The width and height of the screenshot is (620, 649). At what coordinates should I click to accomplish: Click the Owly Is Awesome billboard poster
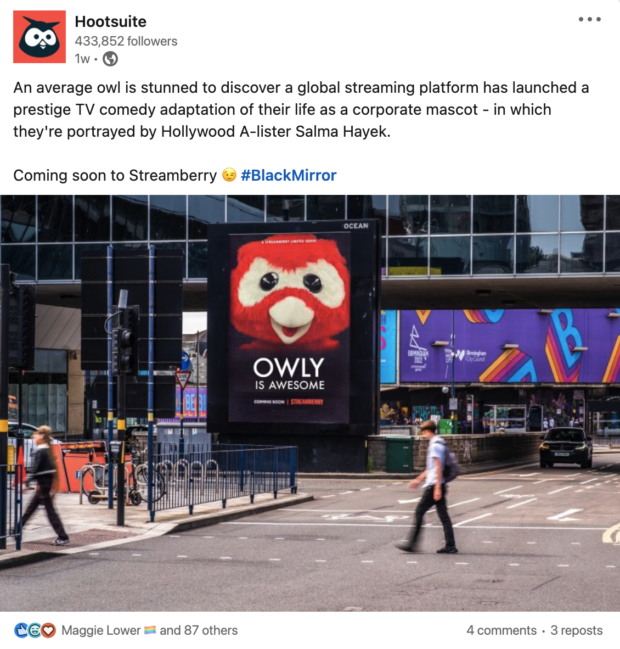click(x=289, y=327)
